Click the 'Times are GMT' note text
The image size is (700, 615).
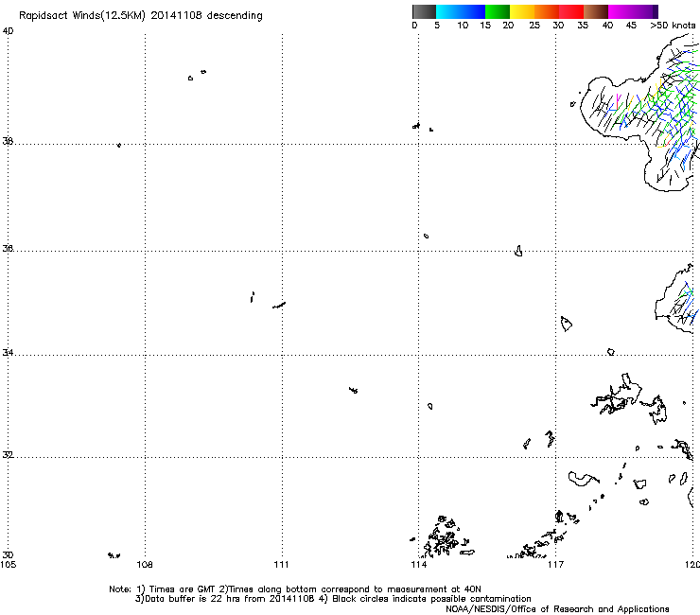pos(183,589)
